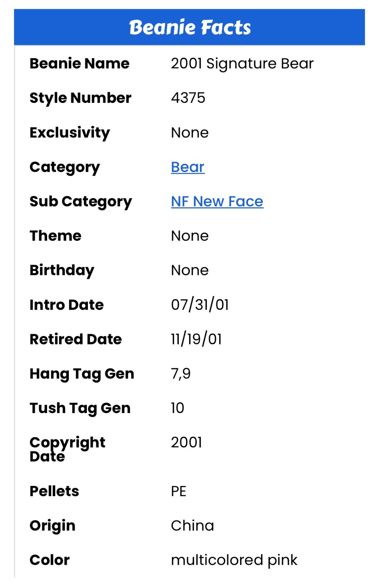Click the Tush Tag Gen value 10

pos(178,408)
